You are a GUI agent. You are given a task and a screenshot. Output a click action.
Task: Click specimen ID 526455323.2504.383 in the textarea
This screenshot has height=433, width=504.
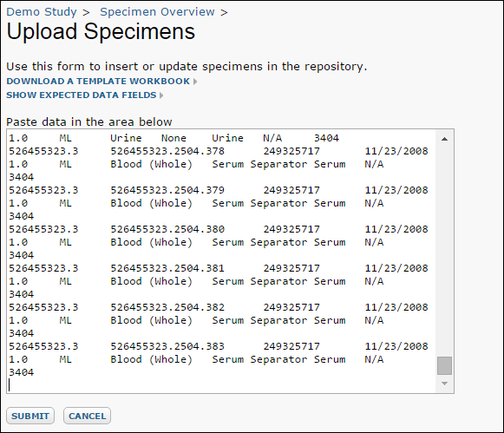click(167, 346)
